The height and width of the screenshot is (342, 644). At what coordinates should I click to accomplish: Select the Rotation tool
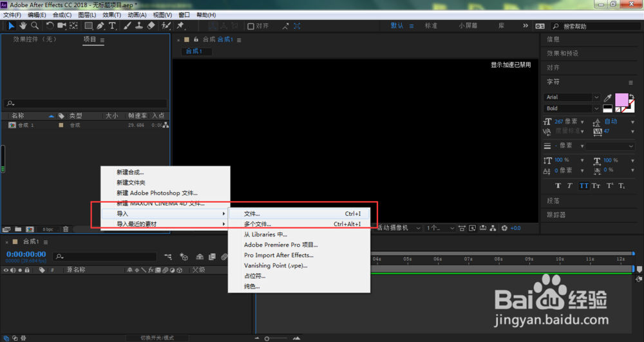tap(50, 26)
